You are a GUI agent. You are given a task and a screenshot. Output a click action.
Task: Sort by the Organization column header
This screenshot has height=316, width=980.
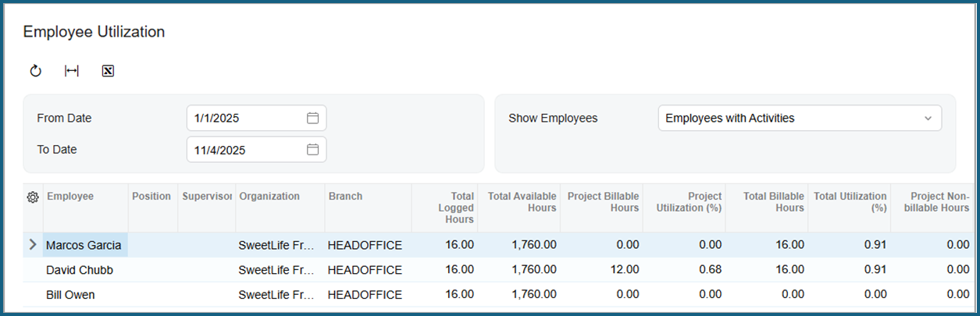[269, 197]
